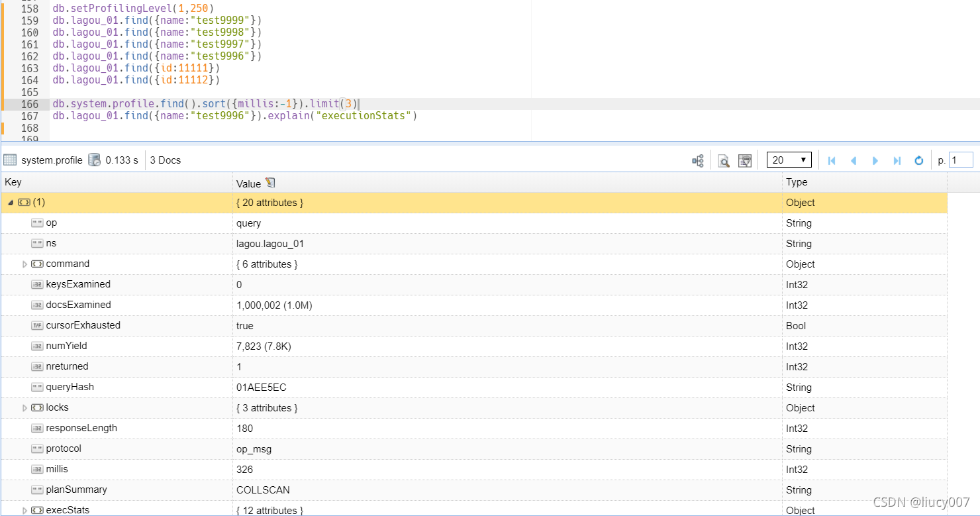
Task: Select the value '01AEE5EC' for queryHash
Action: click(x=262, y=387)
